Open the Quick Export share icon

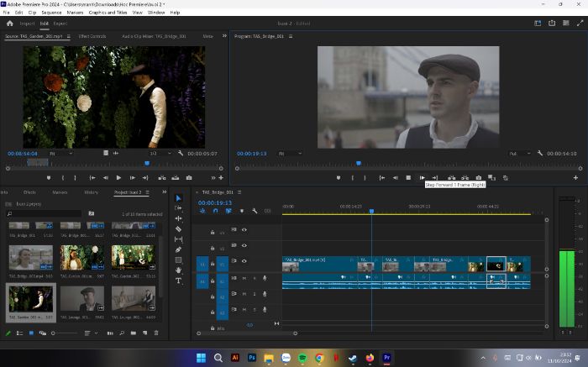coord(552,24)
